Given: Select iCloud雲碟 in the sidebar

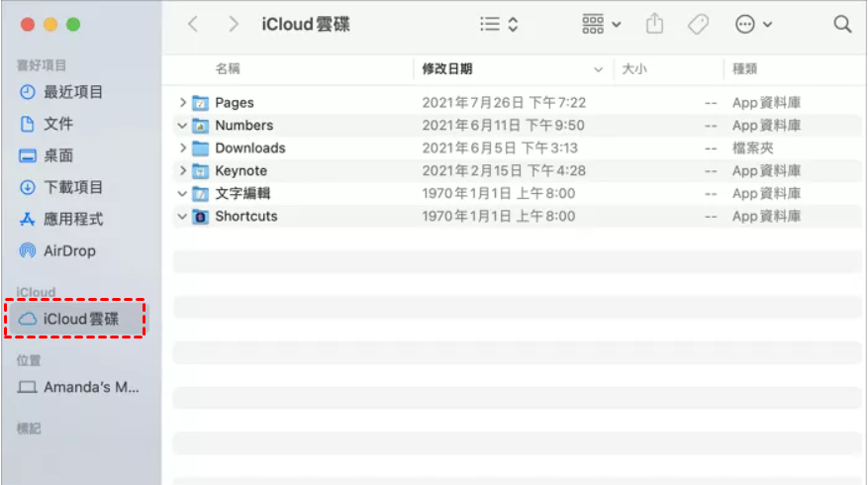Looking at the screenshot, I should [x=79, y=319].
